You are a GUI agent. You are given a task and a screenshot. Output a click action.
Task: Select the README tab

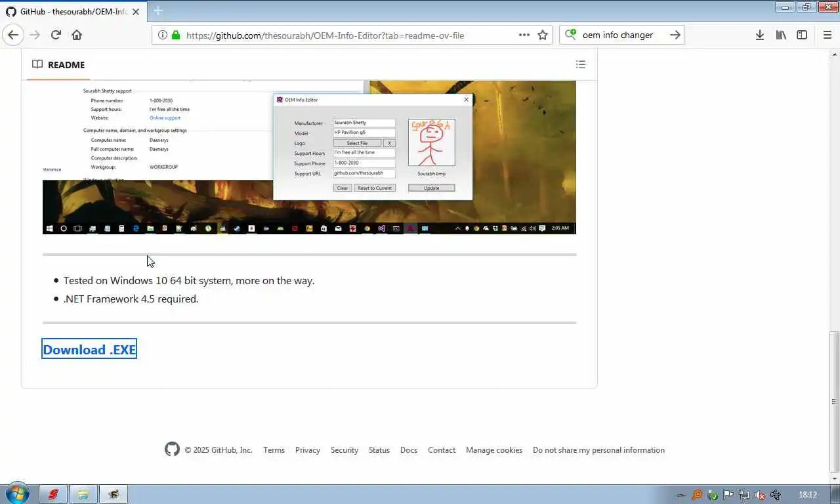click(58, 65)
